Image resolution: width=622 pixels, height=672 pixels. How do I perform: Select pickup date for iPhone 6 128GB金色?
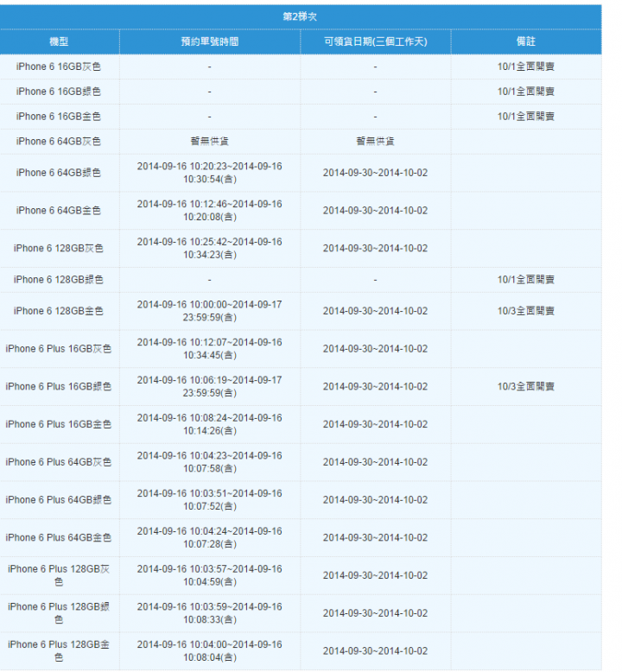click(x=376, y=311)
